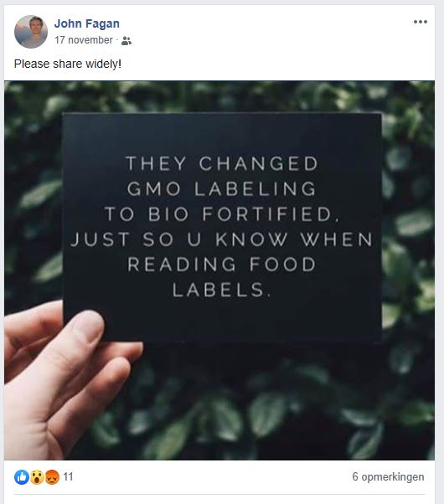This screenshot has height=504, width=444.
Task: Click the hand holding the card in photo
Action: (x=65, y=379)
